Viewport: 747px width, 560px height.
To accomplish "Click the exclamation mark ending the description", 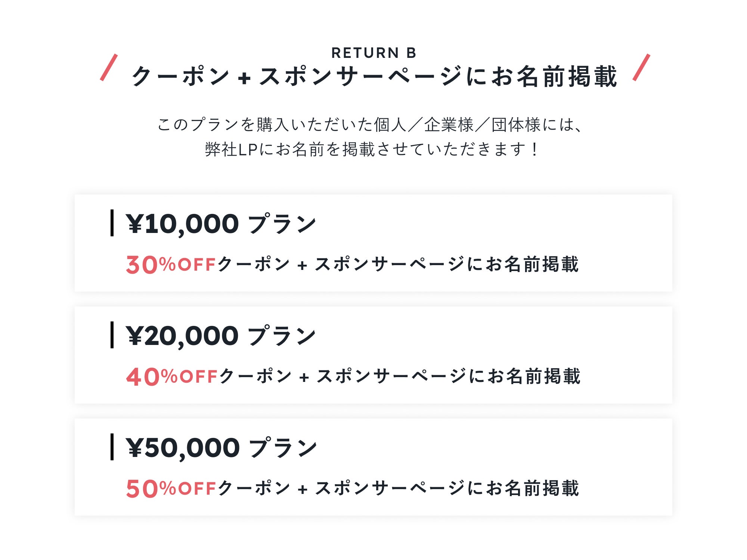I will click(535, 149).
